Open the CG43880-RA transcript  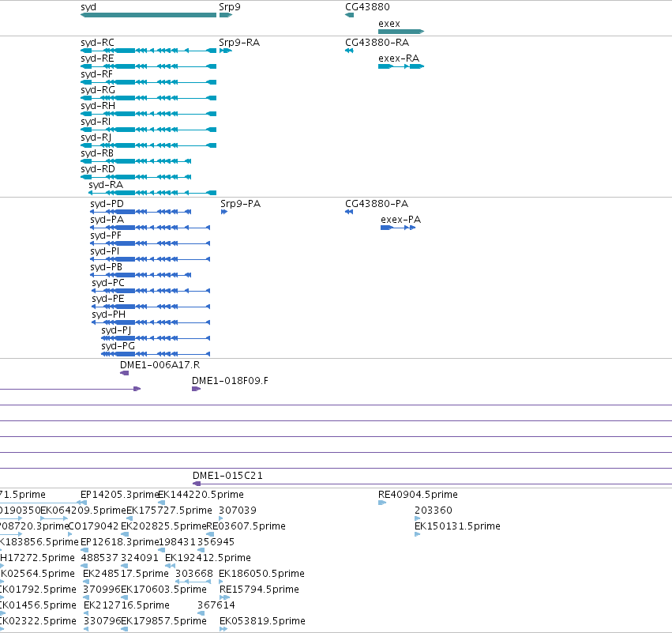[x=349, y=51]
